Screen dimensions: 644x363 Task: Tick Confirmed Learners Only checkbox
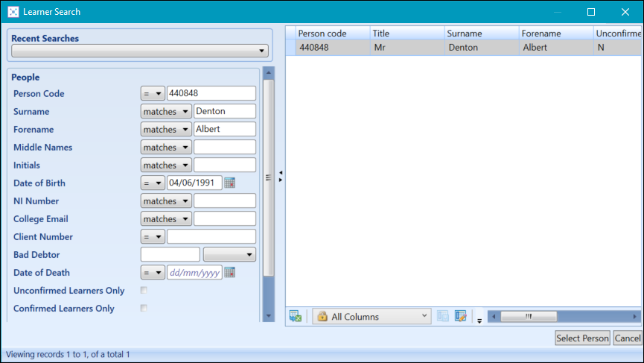click(x=144, y=308)
